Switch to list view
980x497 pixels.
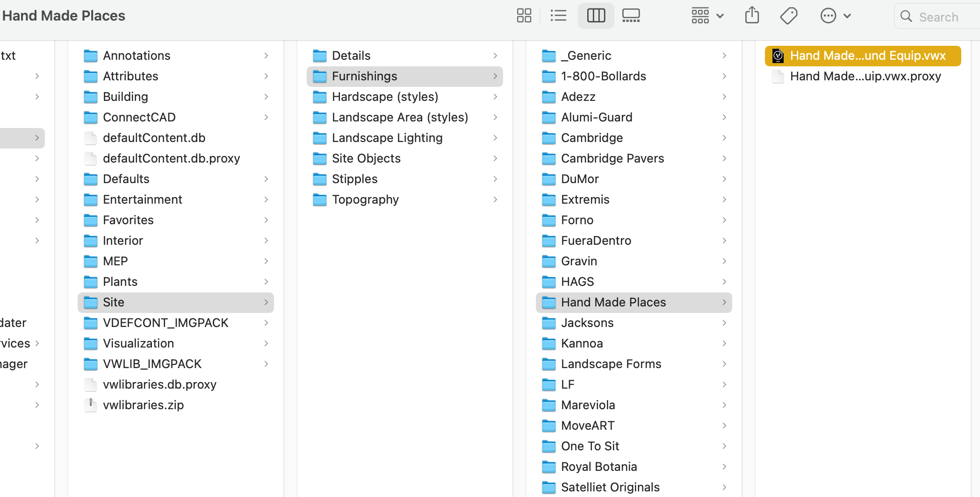pyautogui.click(x=558, y=15)
